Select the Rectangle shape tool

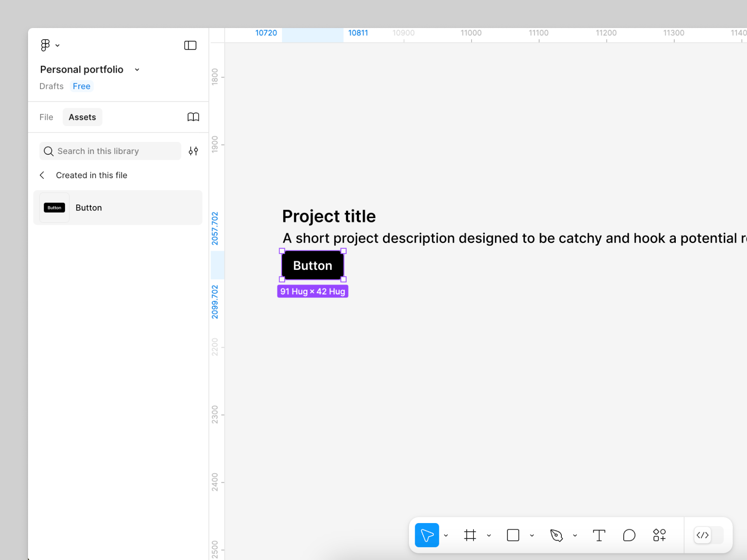click(x=513, y=535)
